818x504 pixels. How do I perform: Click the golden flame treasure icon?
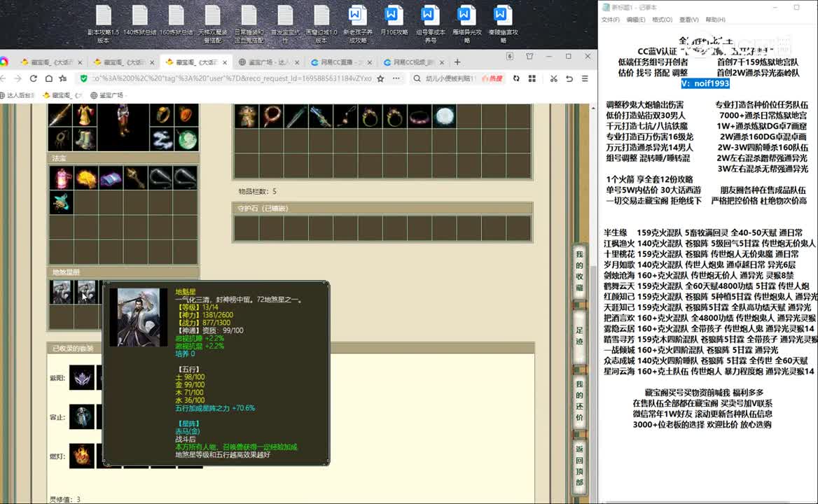[x=86, y=178]
